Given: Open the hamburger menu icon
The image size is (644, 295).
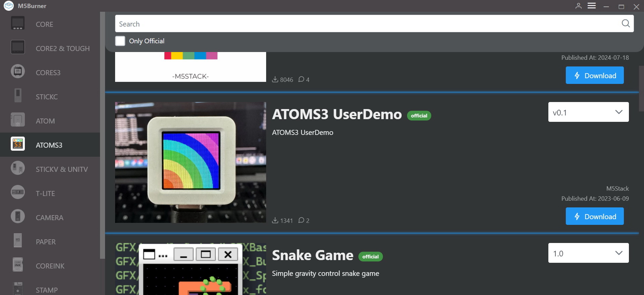Looking at the screenshot, I should pyautogui.click(x=592, y=6).
